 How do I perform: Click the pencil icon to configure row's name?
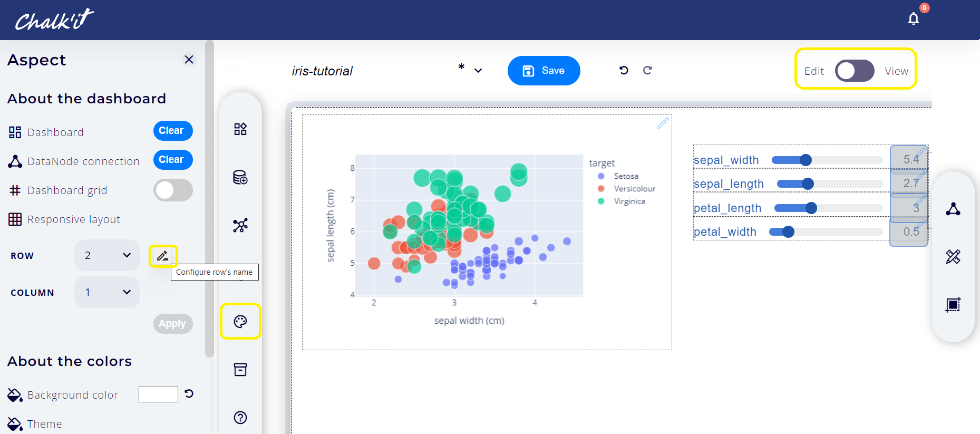pyautogui.click(x=163, y=256)
